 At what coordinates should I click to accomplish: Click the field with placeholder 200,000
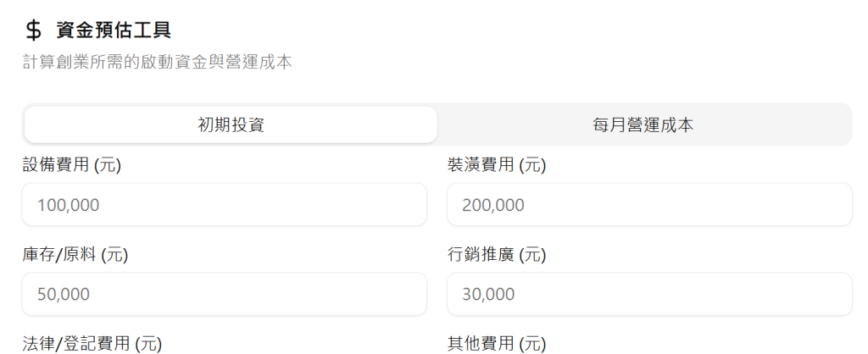pyautogui.click(x=648, y=204)
